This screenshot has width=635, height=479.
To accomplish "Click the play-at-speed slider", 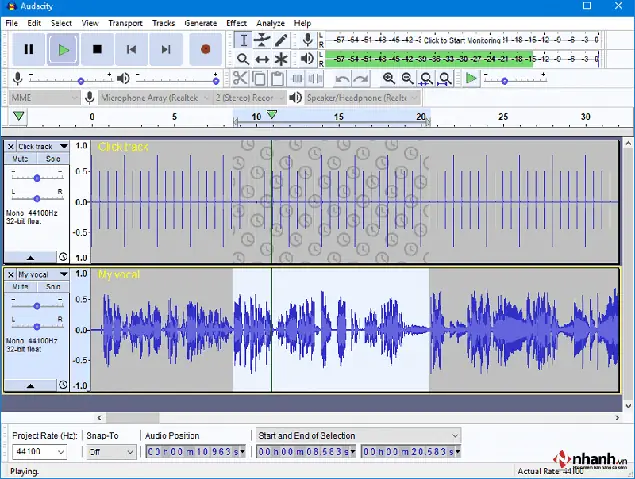I will coord(515,80).
